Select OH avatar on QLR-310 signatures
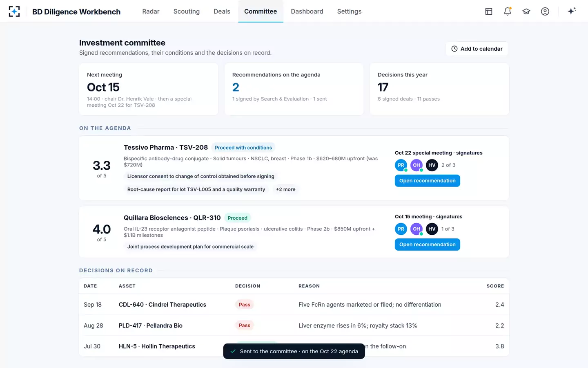 [416, 229]
